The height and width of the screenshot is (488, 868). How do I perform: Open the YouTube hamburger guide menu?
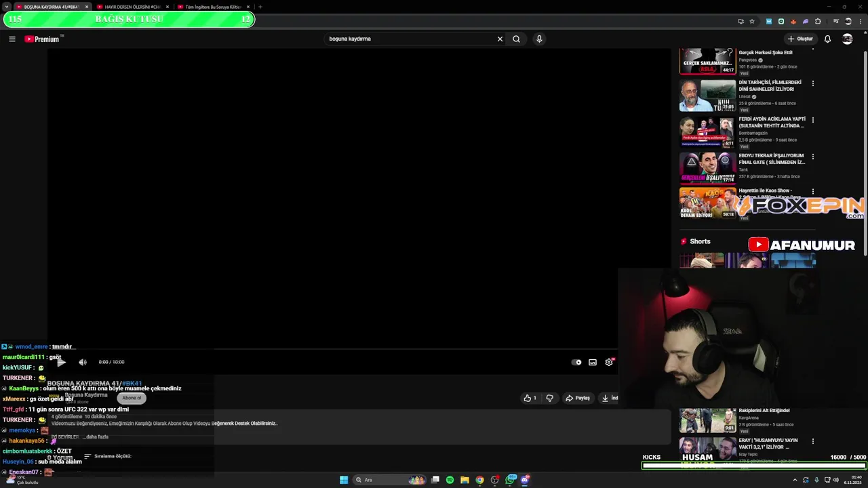[x=12, y=39]
